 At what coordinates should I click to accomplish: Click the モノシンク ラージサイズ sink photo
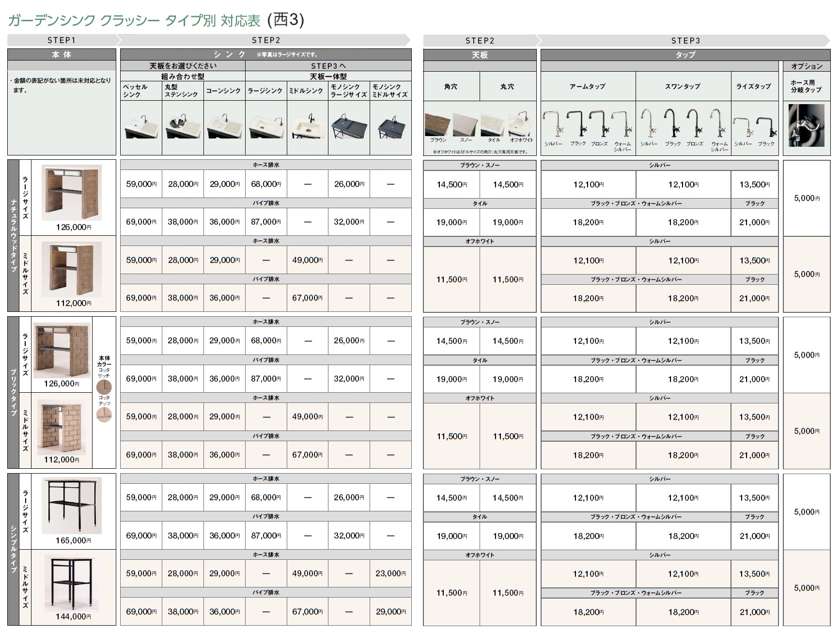pos(349,126)
